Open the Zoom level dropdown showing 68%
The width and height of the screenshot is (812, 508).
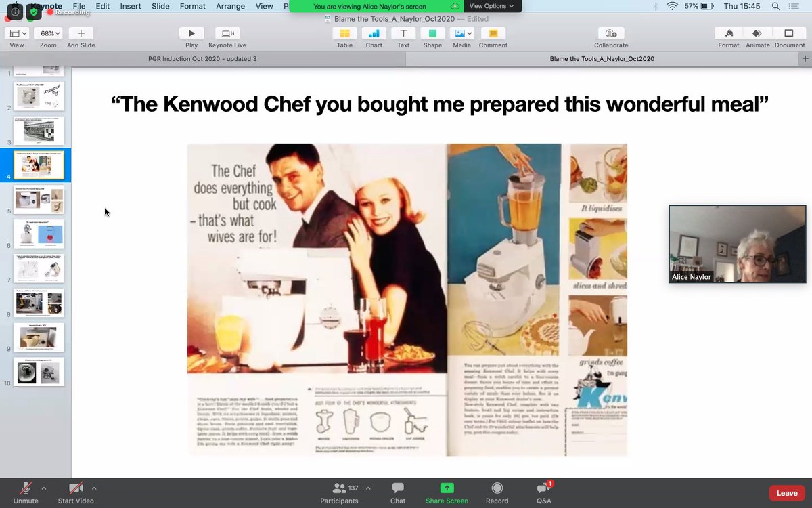pyautogui.click(x=48, y=33)
